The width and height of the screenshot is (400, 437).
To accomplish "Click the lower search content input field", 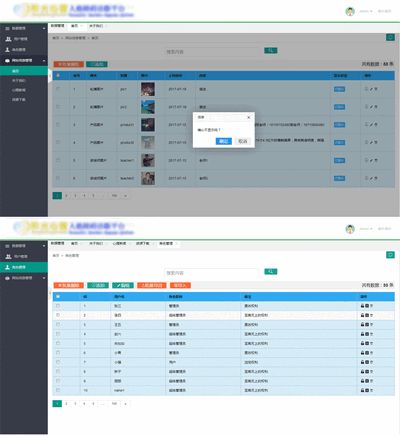I will pos(212,273).
